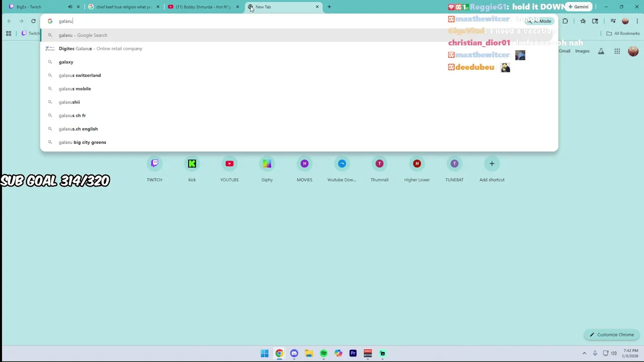Open the side search panel icon

595,21
